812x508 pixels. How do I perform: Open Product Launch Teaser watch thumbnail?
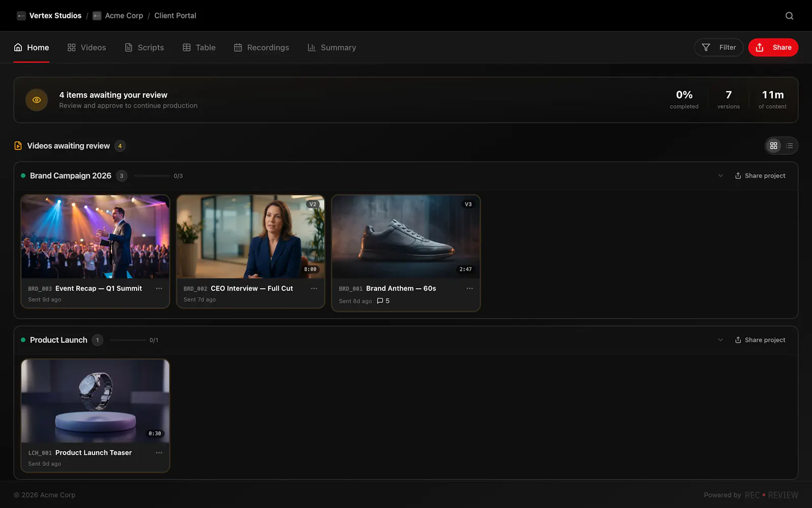pos(95,401)
